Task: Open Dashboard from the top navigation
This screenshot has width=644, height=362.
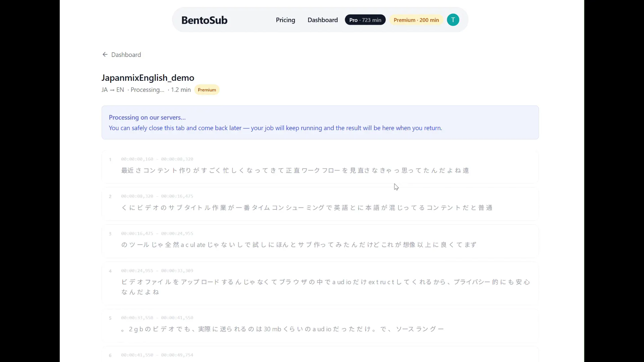Action: [x=323, y=20]
